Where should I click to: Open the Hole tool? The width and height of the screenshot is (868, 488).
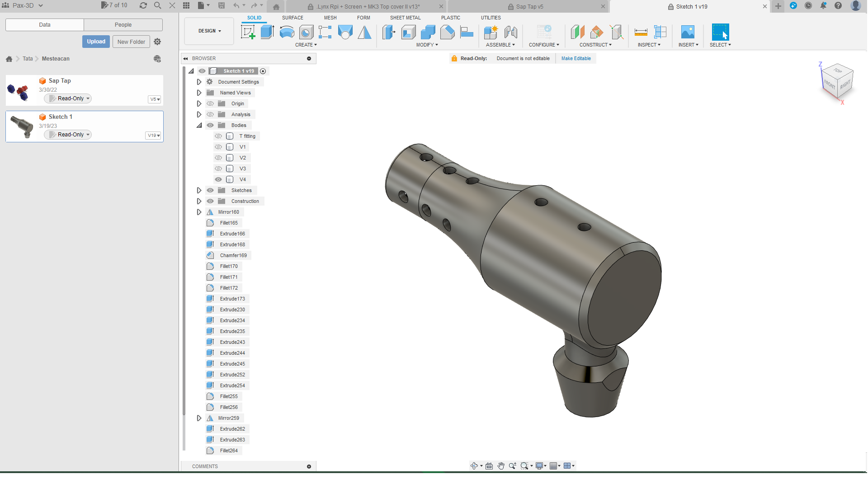[x=306, y=32]
